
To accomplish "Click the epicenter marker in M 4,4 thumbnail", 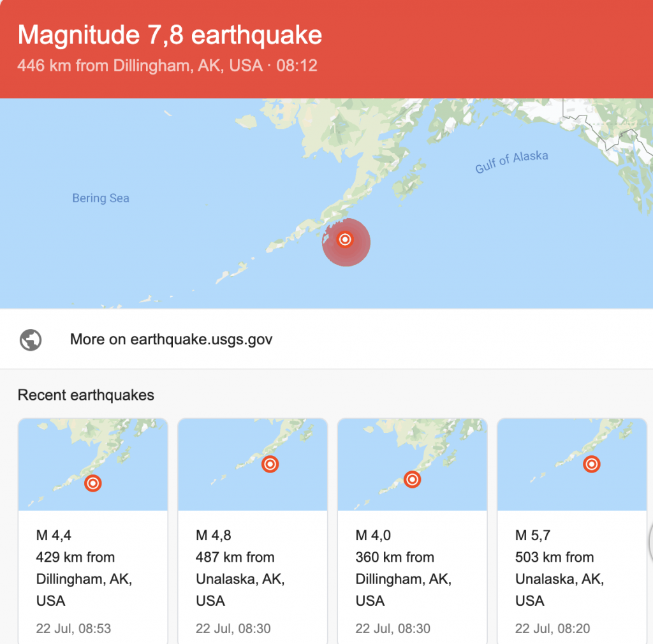I will [93, 483].
